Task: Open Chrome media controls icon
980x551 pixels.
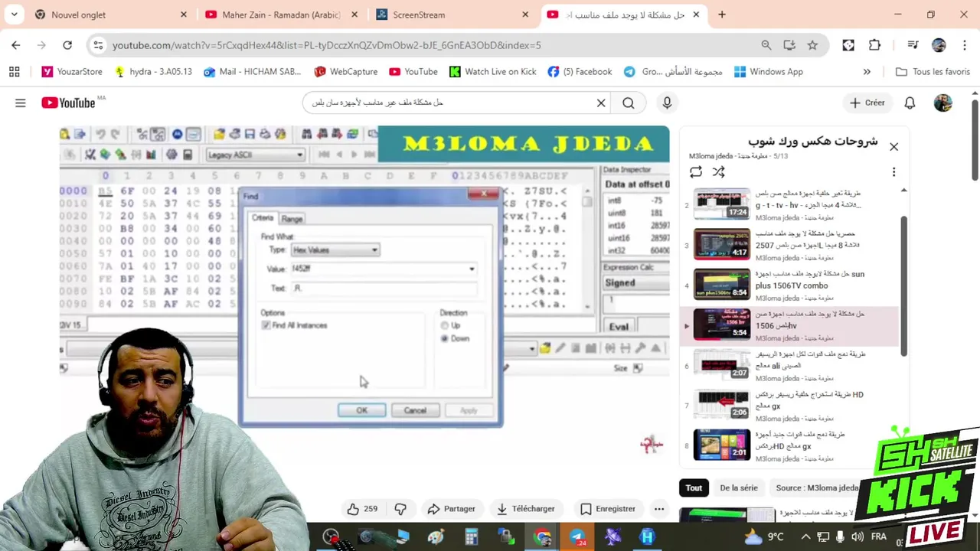Action: point(912,45)
